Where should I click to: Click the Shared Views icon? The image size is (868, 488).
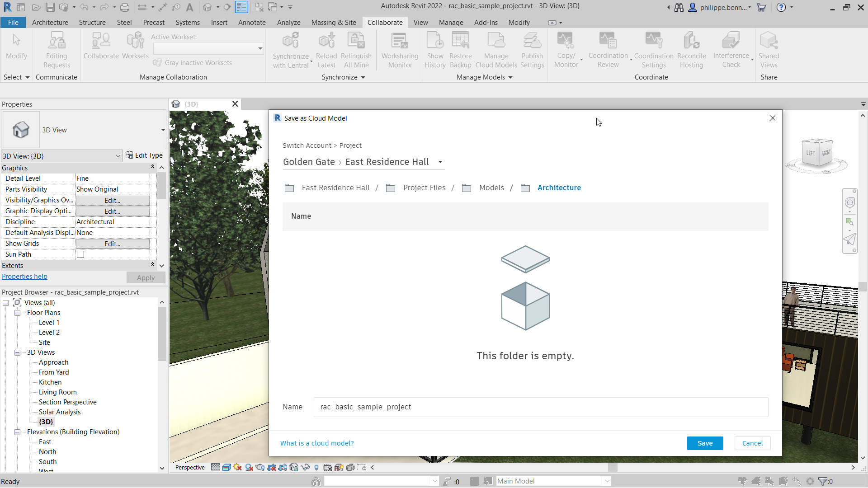pyautogui.click(x=769, y=41)
